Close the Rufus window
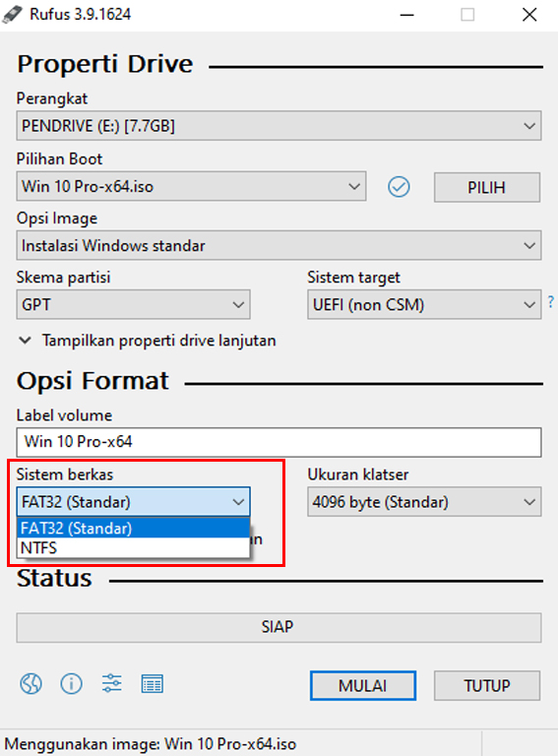This screenshot has height=756, width=558. 529,15
